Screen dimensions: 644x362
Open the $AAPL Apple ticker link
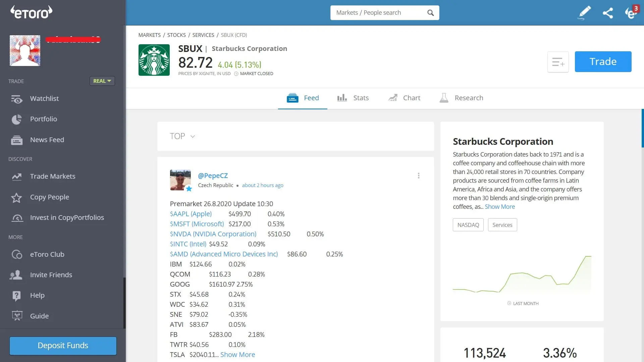point(191,214)
